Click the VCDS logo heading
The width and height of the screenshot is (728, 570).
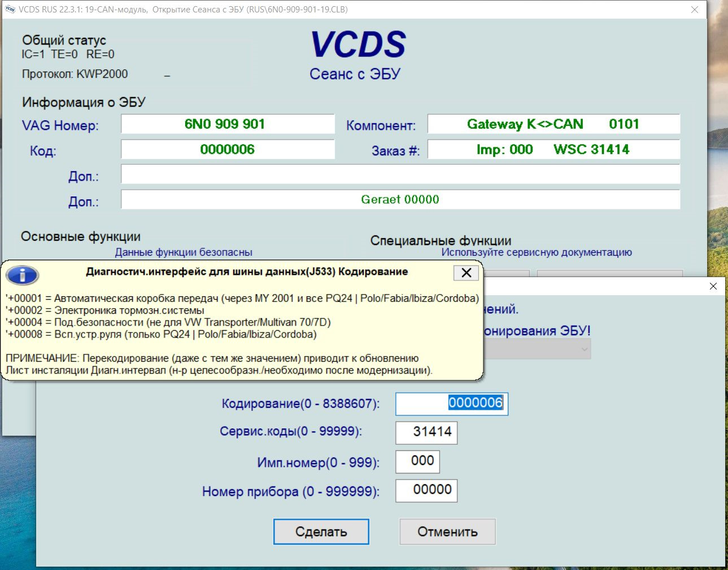(x=358, y=45)
